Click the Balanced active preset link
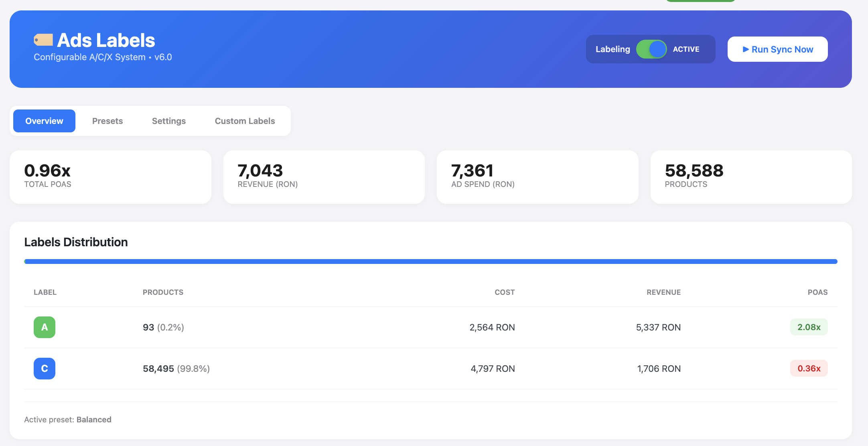This screenshot has width=868, height=446. pos(95,419)
